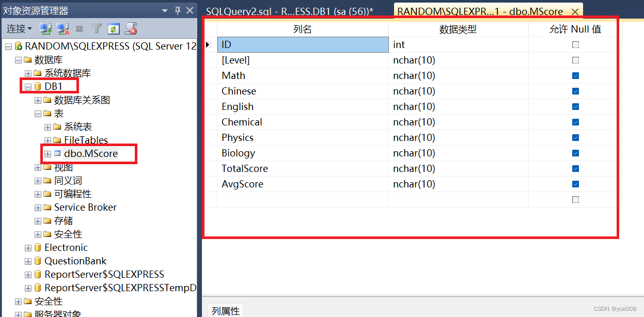Uncheck Allow Null for Math column

click(575, 76)
